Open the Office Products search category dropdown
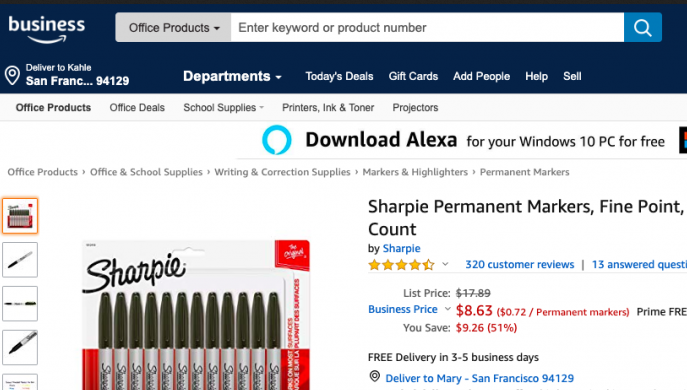 (174, 28)
